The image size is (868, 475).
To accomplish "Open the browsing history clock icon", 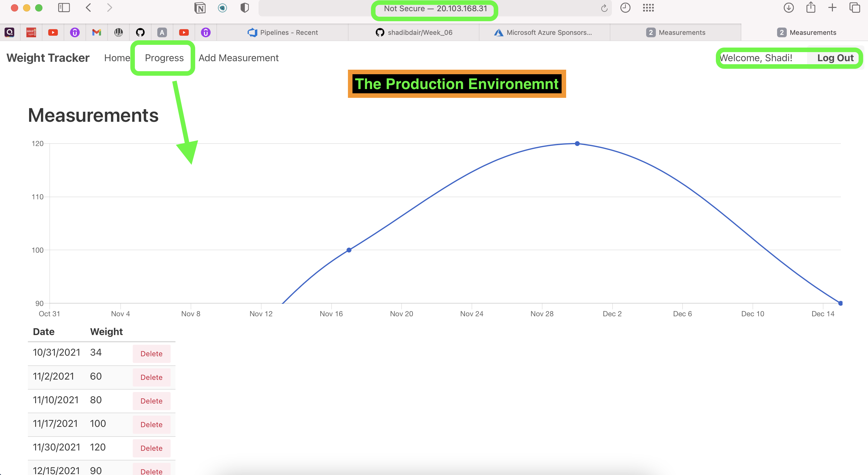I will click(x=625, y=8).
